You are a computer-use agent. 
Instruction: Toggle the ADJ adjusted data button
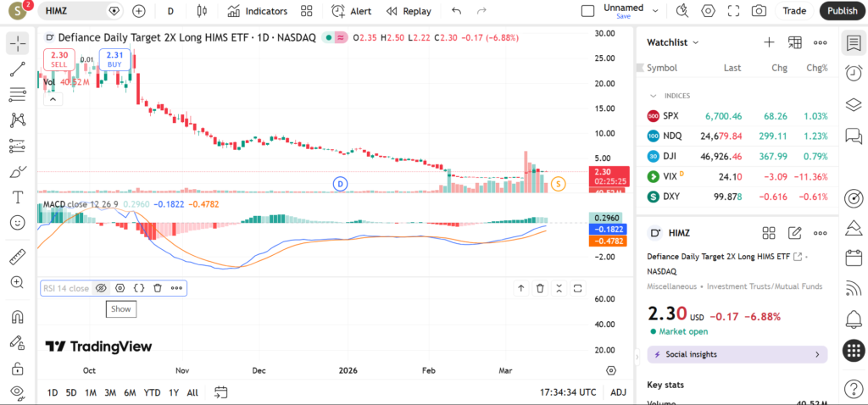(618, 392)
